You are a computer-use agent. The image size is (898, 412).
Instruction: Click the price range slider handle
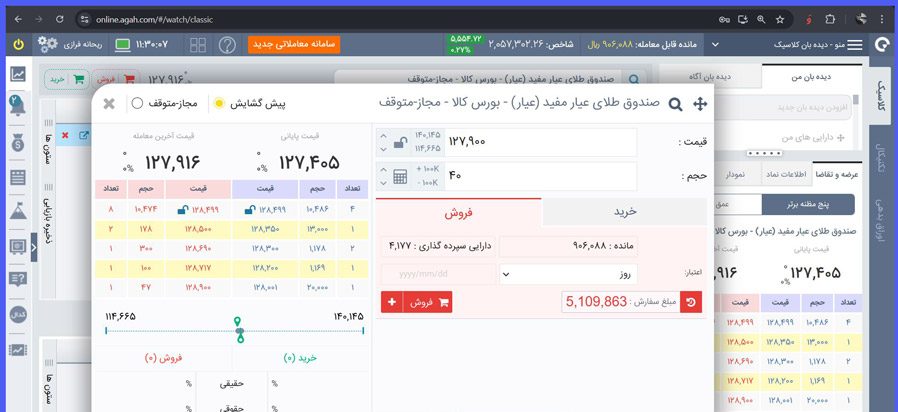tap(239, 329)
